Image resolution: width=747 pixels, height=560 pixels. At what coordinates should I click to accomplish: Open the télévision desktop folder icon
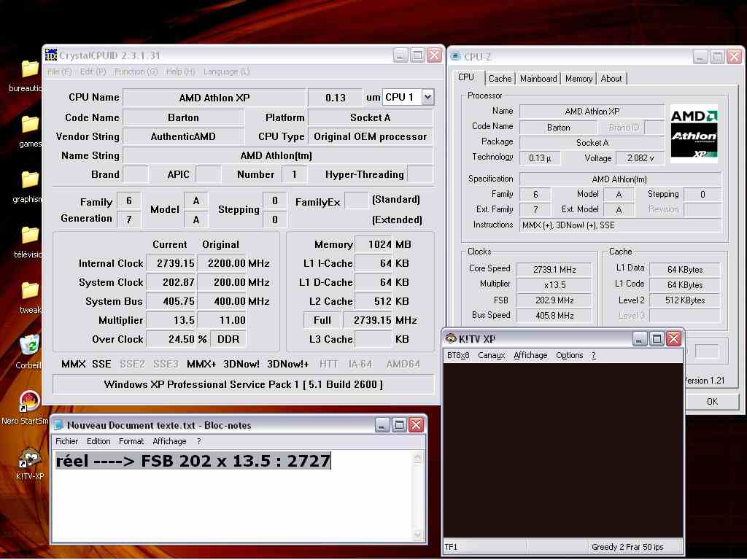coord(29,235)
